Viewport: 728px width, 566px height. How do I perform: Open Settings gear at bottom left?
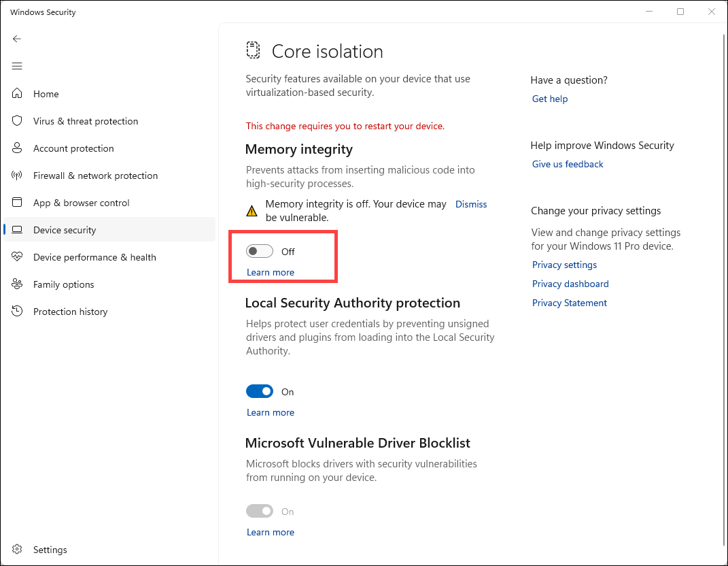pyautogui.click(x=18, y=550)
